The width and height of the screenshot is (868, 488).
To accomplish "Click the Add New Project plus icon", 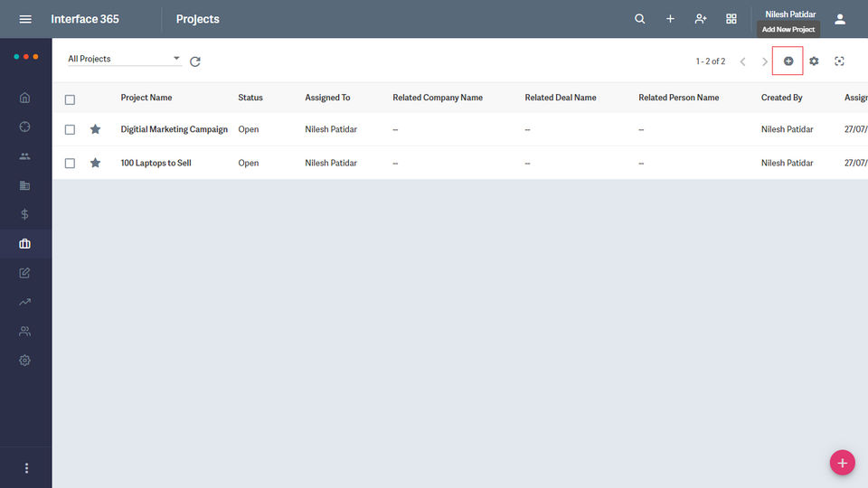I will point(788,61).
